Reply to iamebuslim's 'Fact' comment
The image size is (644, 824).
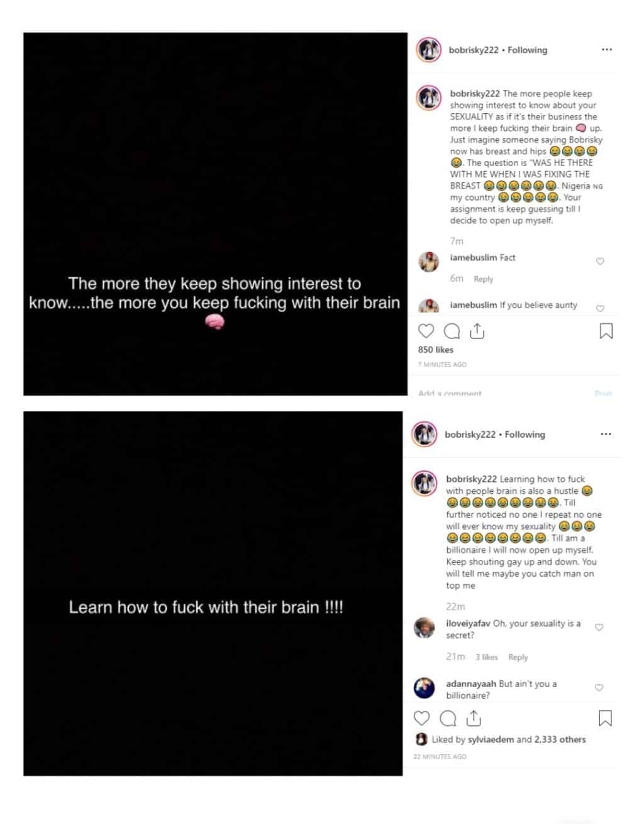[484, 279]
